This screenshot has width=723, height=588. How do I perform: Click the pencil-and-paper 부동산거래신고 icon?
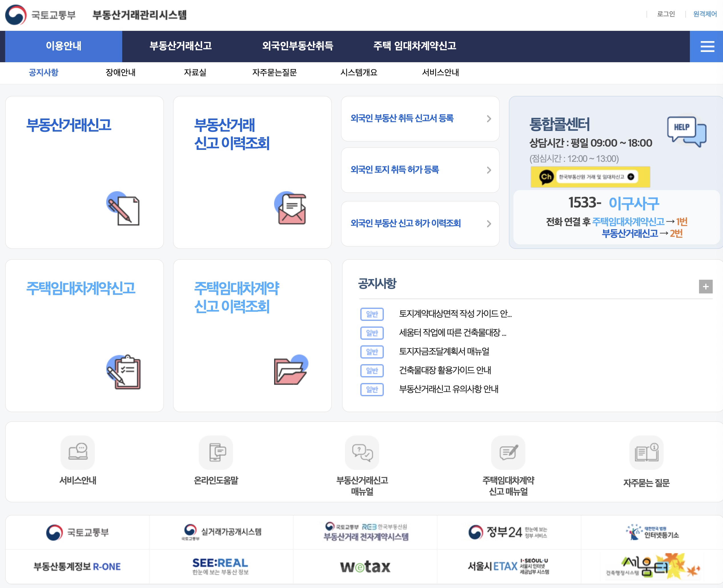click(x=123, y=209)
